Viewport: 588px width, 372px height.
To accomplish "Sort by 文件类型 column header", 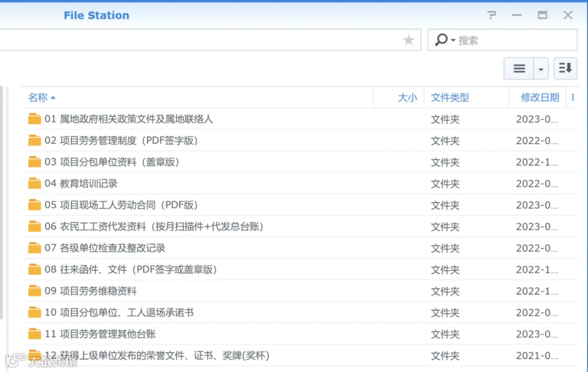I will click(449, 97).
